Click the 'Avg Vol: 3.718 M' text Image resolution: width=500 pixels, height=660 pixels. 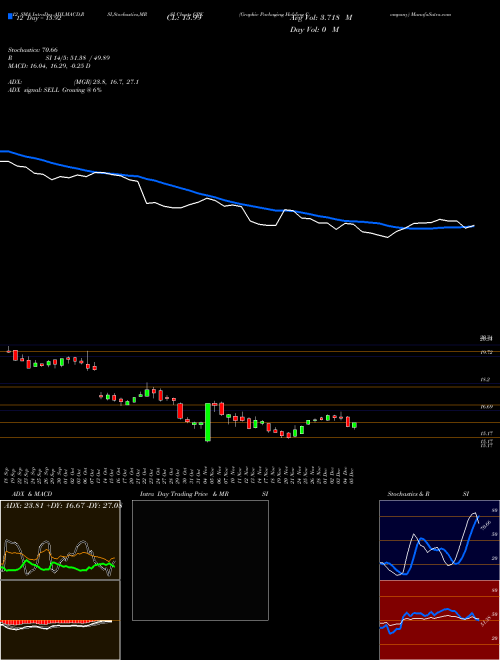[x=321, y=18]
